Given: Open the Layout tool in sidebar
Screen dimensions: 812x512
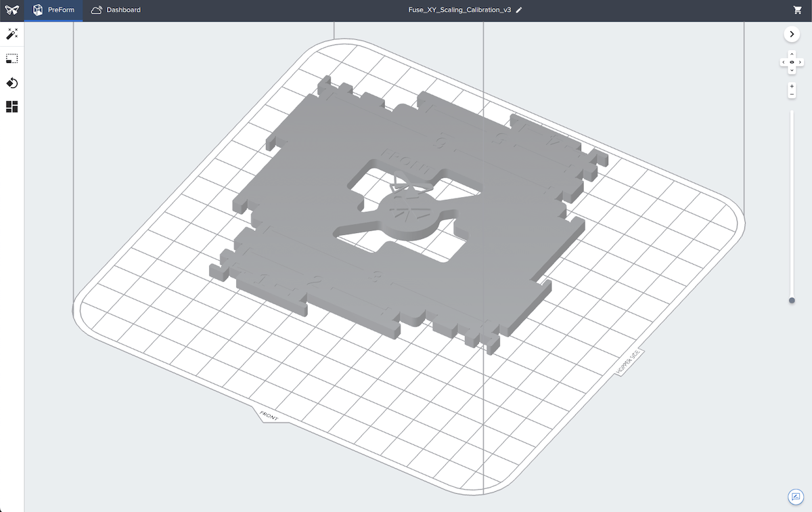Looking at the screenshot, I should 12,106.
